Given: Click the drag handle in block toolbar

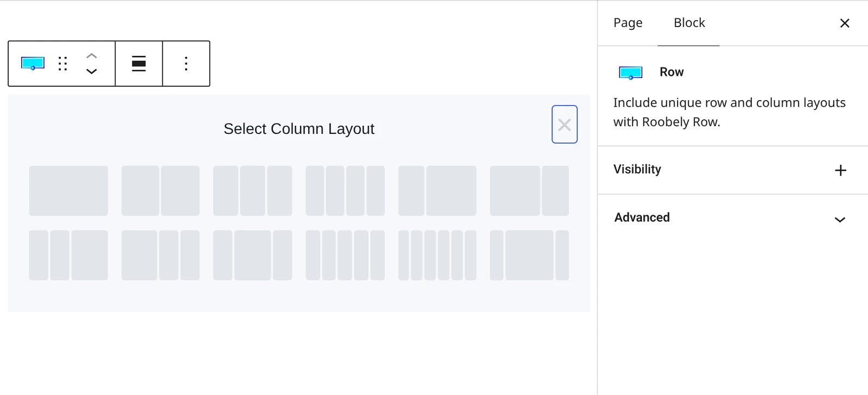Looking at the screenshot, I should click(63, 63).
